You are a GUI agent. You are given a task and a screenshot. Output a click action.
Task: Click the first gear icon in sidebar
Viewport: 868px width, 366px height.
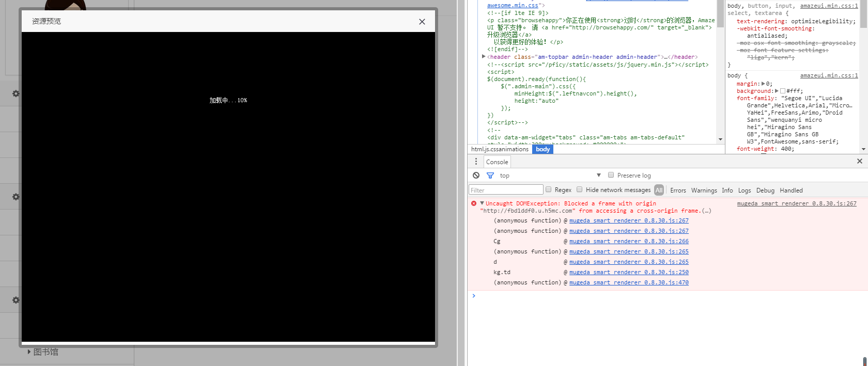tap(16, 93)
